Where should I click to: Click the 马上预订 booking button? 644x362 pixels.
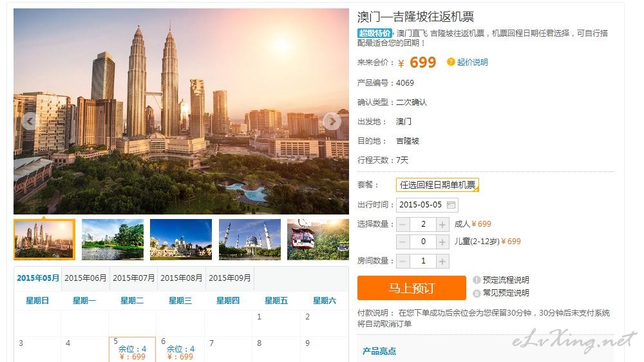(412, 288)
